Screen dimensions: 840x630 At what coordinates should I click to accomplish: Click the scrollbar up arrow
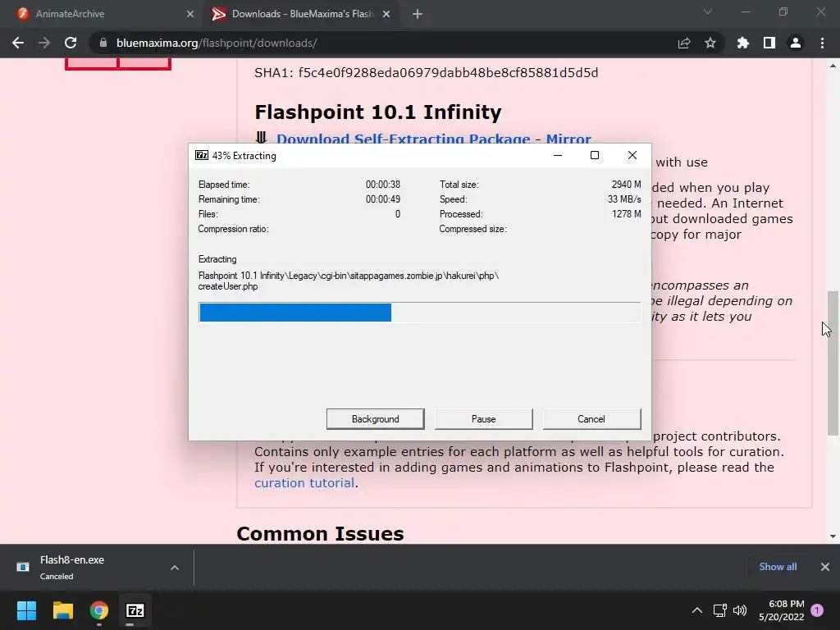(833, 66)
